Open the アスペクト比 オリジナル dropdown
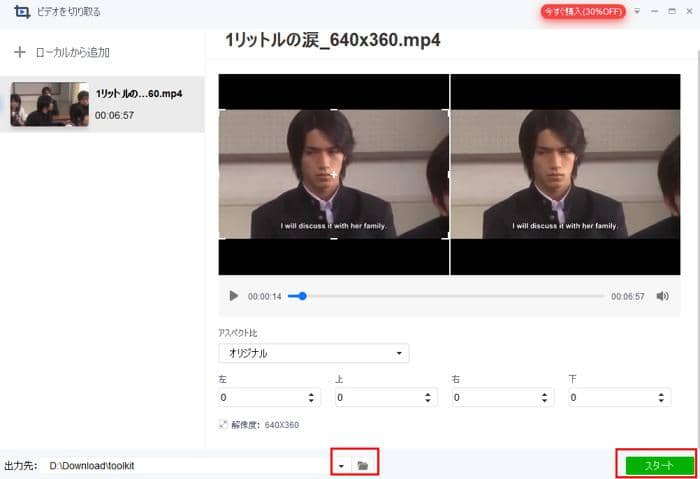Screen dimensions: 700x479 click(314, 353)
